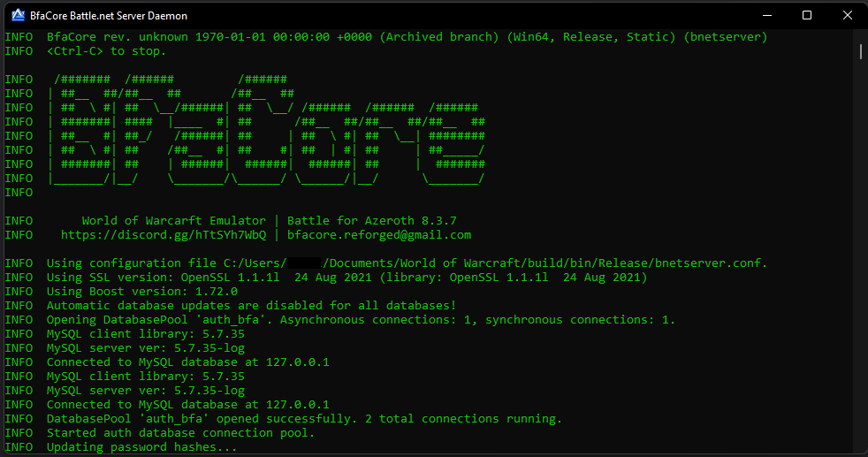
Task: Click the first 'MySQL client library: 5.7.35' line
Action: 146,333
